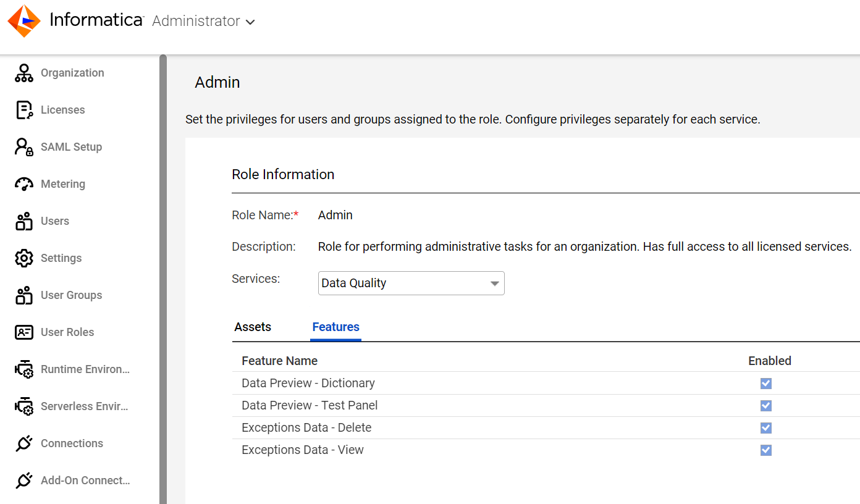The height and width of the screenshot is (504, 860).
Task: Click the Admin page title
Action: point(217,82)
